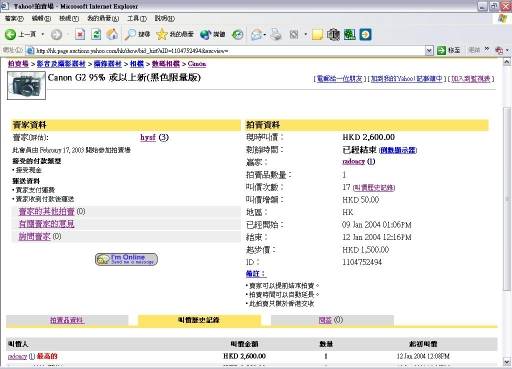Click the 詢問賣家 ask seller link
The image size is (512, 369).
(35, 237)
